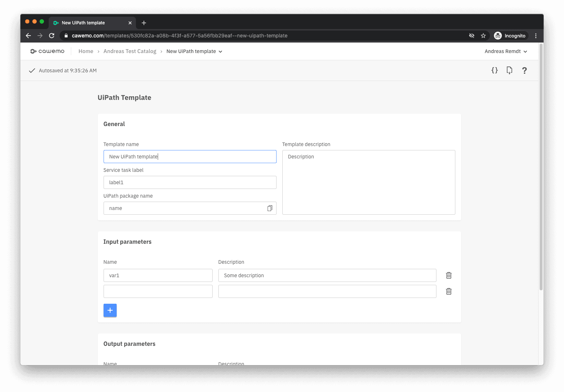The image size is (564, 392).
Task: Click the site lock icon in the address bar
Action: [66, 36]
